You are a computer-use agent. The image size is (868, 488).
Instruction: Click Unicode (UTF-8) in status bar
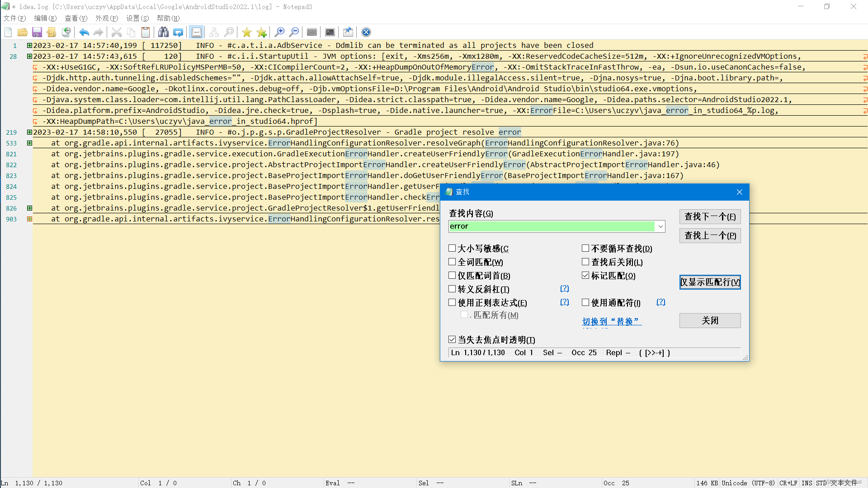(748, 483)
